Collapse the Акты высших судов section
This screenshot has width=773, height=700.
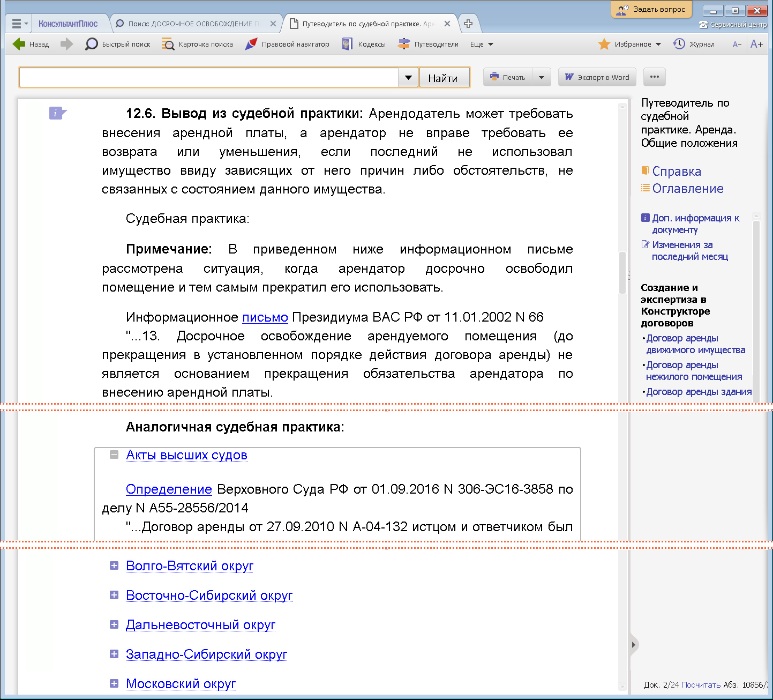(114, 455)
